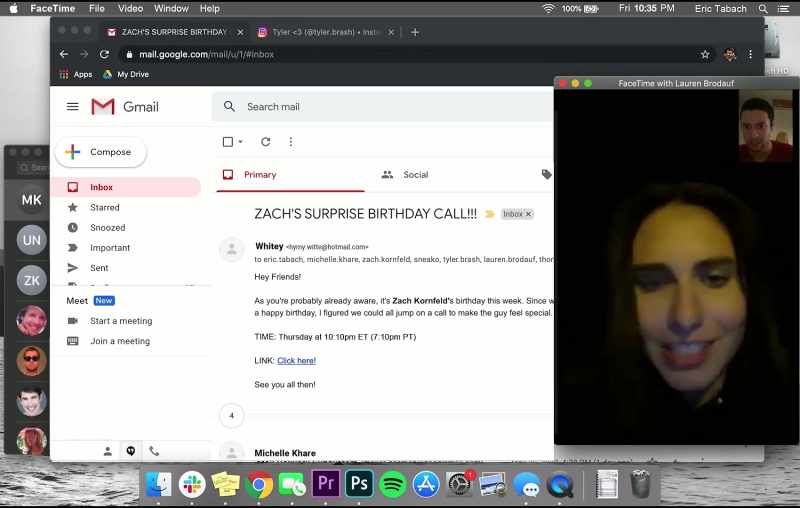Open the FaceTime menu
The width and height of the screenshot is (800, 508).
click(53, 8)
